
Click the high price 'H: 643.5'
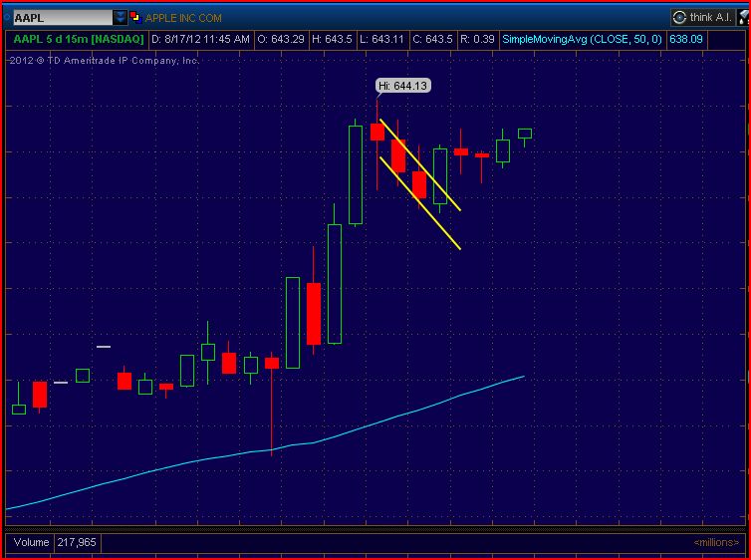coord(332,39)
